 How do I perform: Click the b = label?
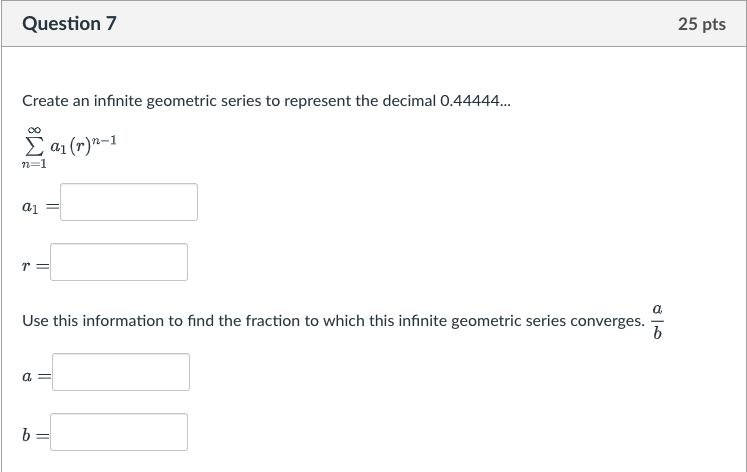pyautogui.click(x=33, y=433)
